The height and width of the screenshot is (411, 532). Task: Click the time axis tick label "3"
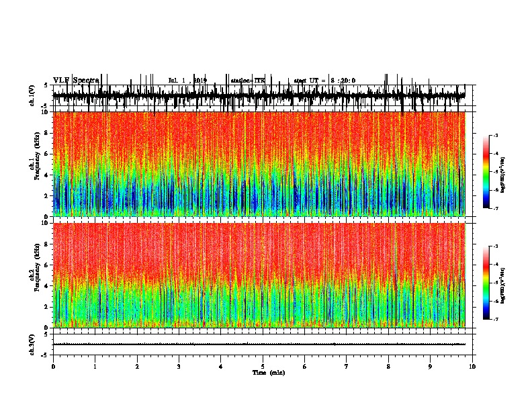point(179,367)
